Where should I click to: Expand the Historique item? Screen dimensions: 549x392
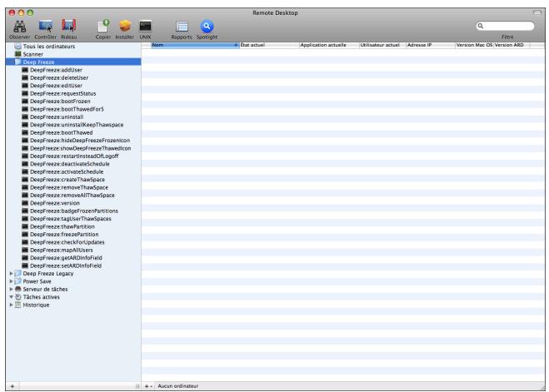pos(11,305)
